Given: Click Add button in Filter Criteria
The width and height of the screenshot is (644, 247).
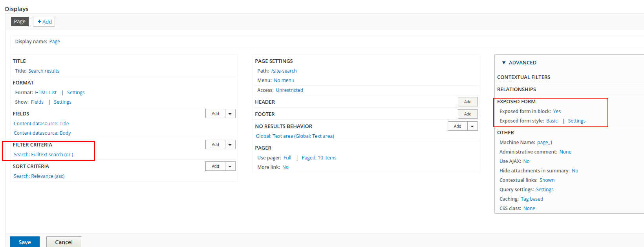Looking at the screenshot, I should click(216, 145).
